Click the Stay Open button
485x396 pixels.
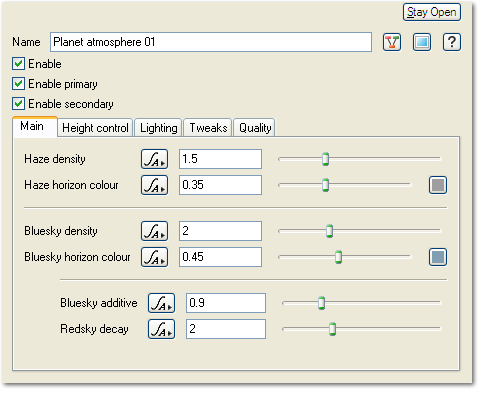[432, 12]
